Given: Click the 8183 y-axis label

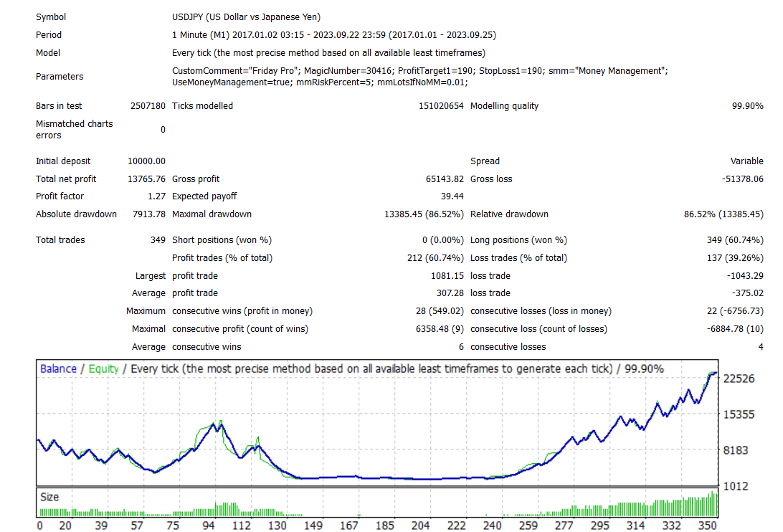Looking at the screenshot, I should click(736, 450).
